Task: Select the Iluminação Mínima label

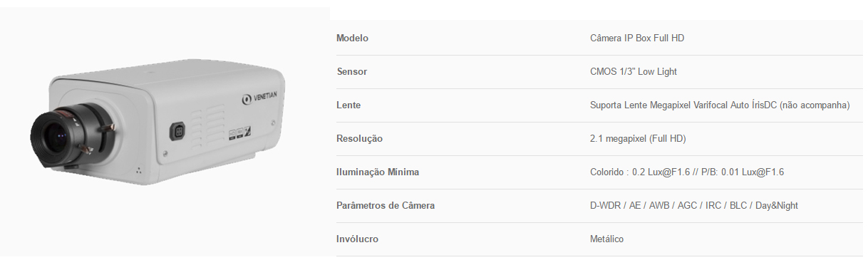Action: click(x=378, y=172)
